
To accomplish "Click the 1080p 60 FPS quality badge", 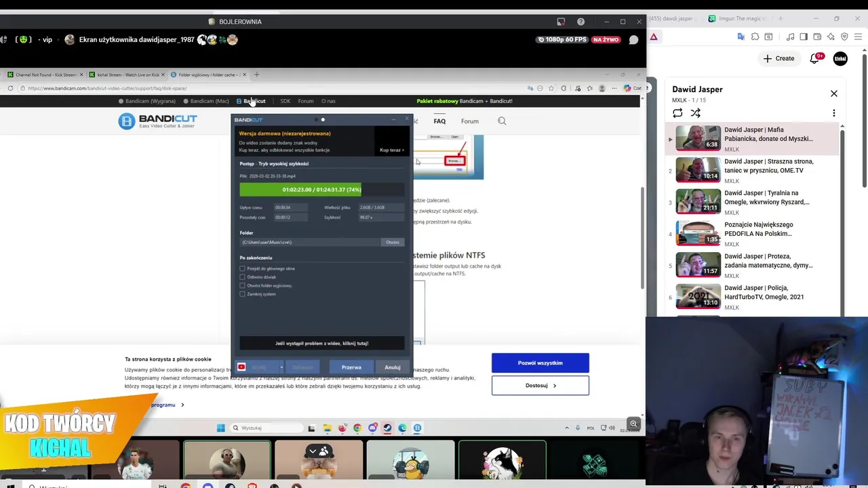I will pyautogui.click(x=561, y=40).
